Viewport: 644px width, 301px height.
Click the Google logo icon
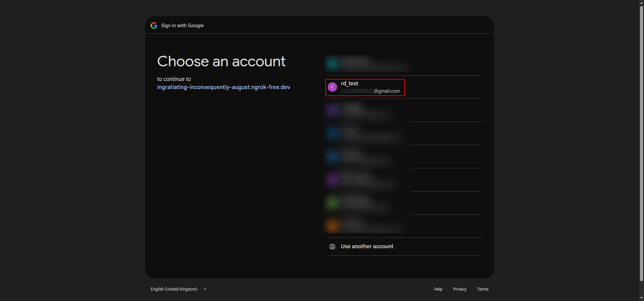click(154, 26)
